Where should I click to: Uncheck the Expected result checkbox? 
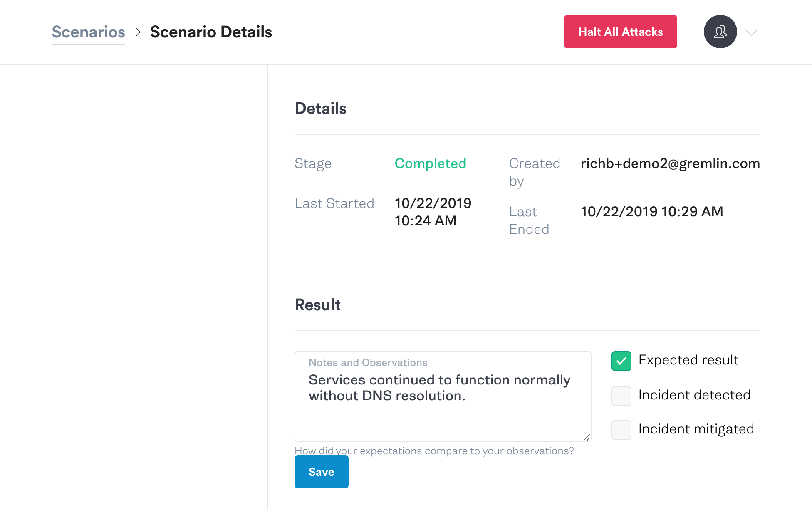coord(621,361)
